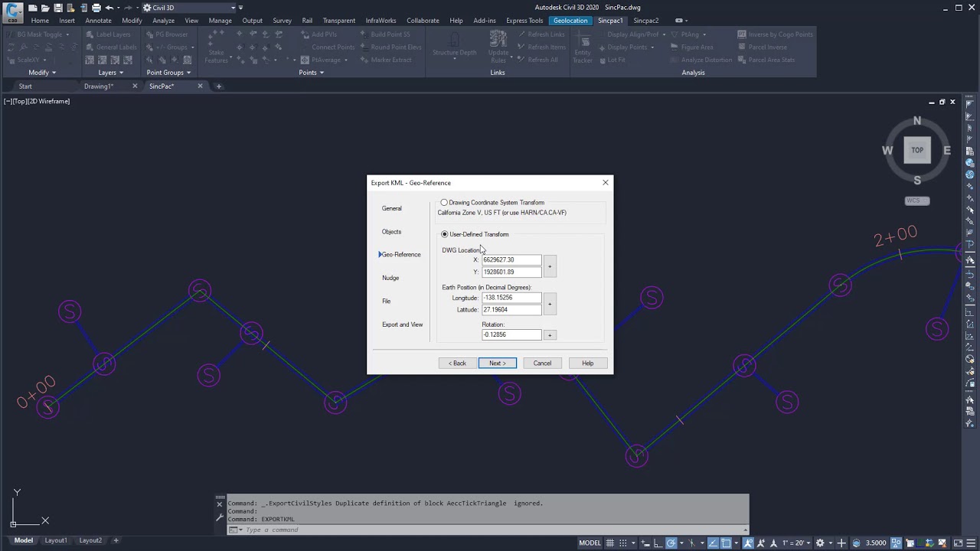
Task: Open the Sincpac2 ribbon tab
Action: click(x=645, y=21)
